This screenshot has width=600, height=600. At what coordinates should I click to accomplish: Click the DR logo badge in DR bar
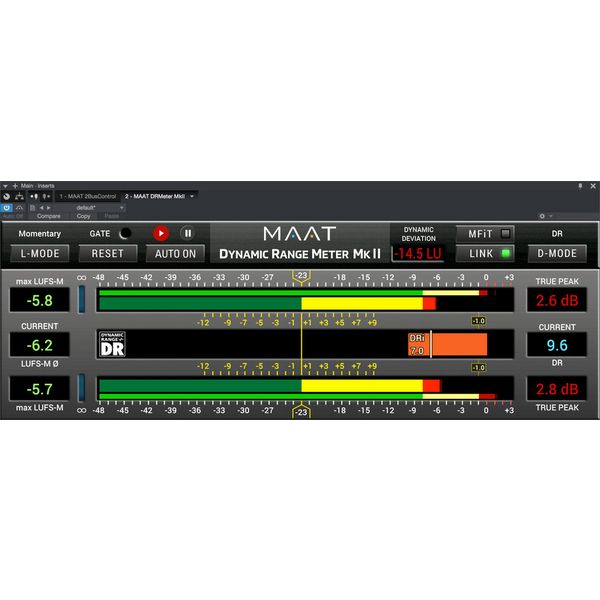click(112, 344)
